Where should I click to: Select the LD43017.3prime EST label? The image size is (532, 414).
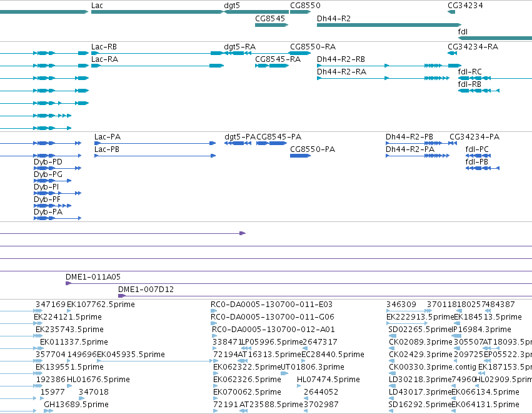tap(420, 392)
